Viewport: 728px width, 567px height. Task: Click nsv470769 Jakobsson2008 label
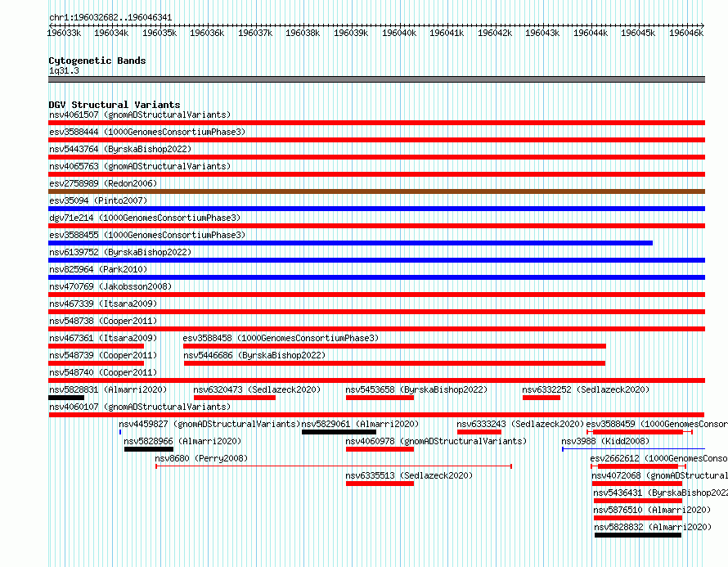110,286
